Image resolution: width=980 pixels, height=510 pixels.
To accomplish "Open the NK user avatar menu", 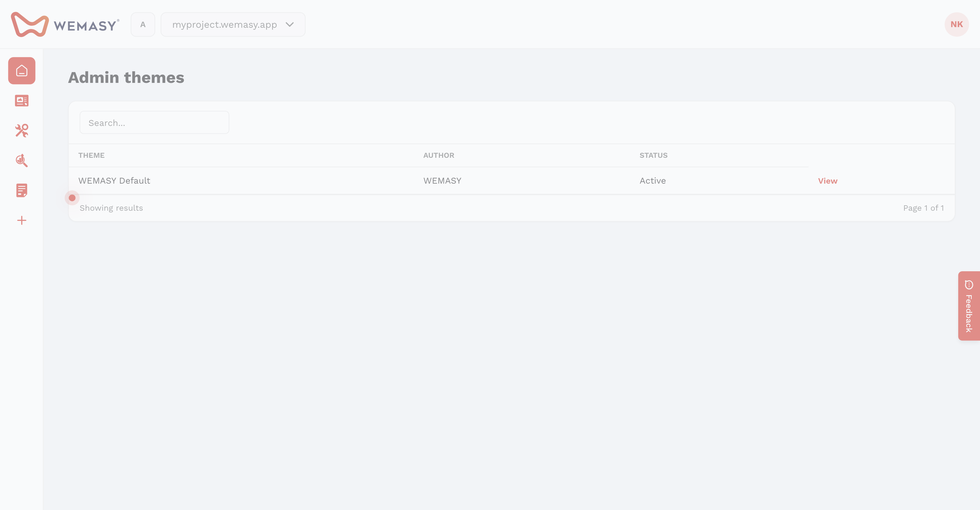I will click(x=956, y=24).
